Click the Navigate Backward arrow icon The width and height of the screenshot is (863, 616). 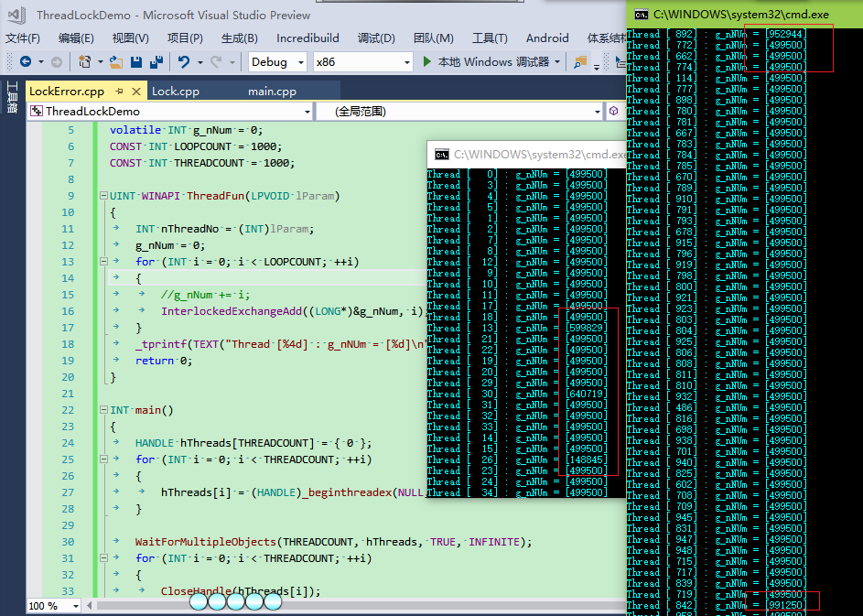[25, 62]
